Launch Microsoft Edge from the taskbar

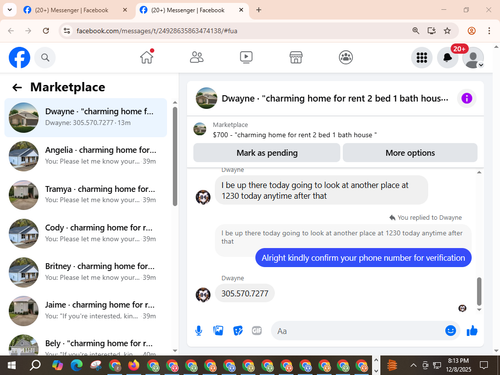pyautogui.click(x=77, y=365)
